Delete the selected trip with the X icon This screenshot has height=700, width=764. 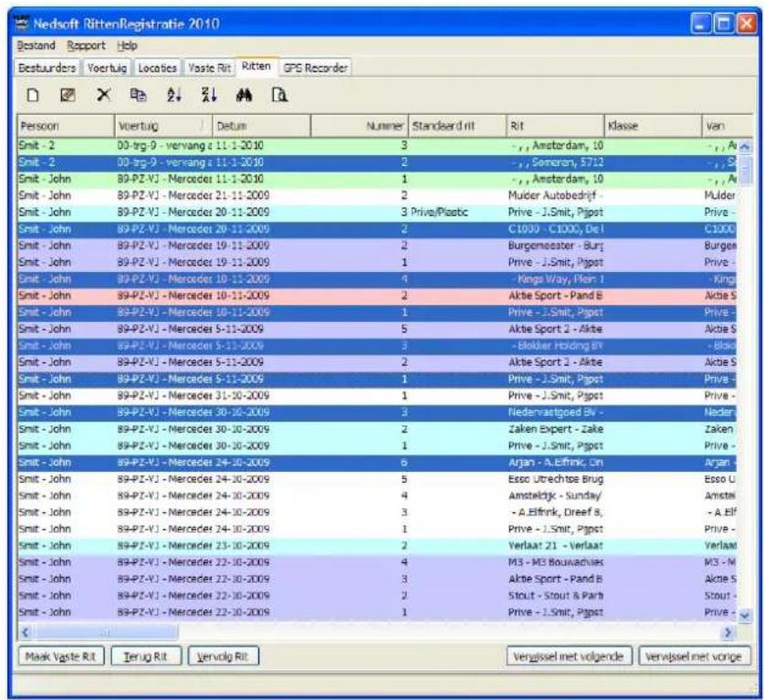coord(103,95)
